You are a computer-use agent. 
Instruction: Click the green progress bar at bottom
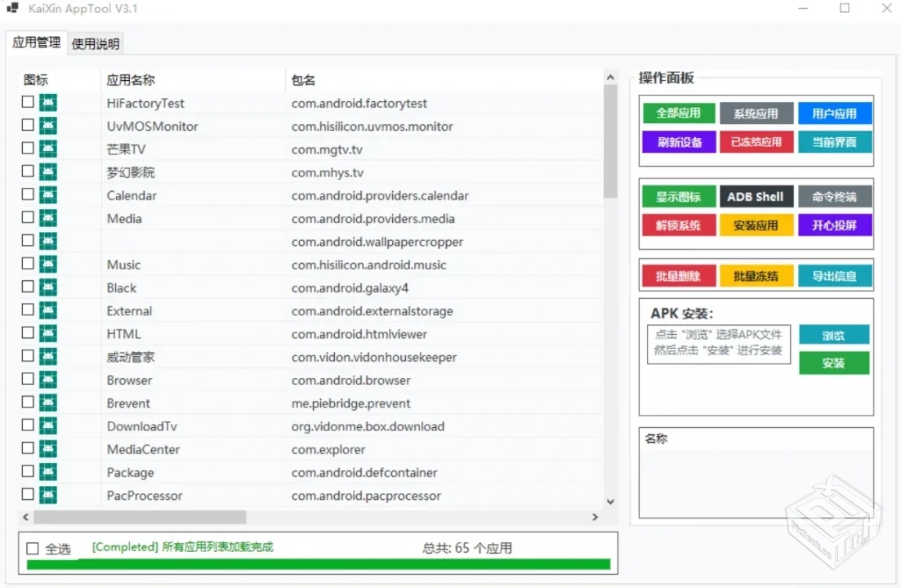tap(315, 564)
